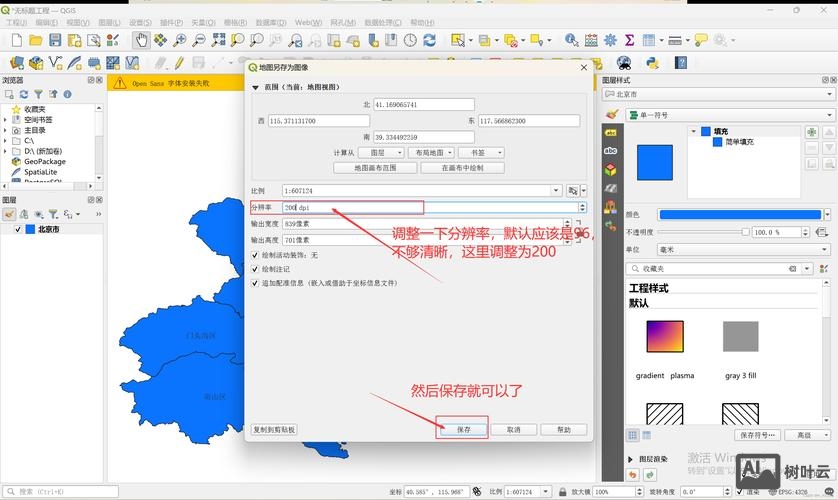Open 3D View tab in Layer Styling sidebar
Screen dimensions: 838x500
point(610,170)
